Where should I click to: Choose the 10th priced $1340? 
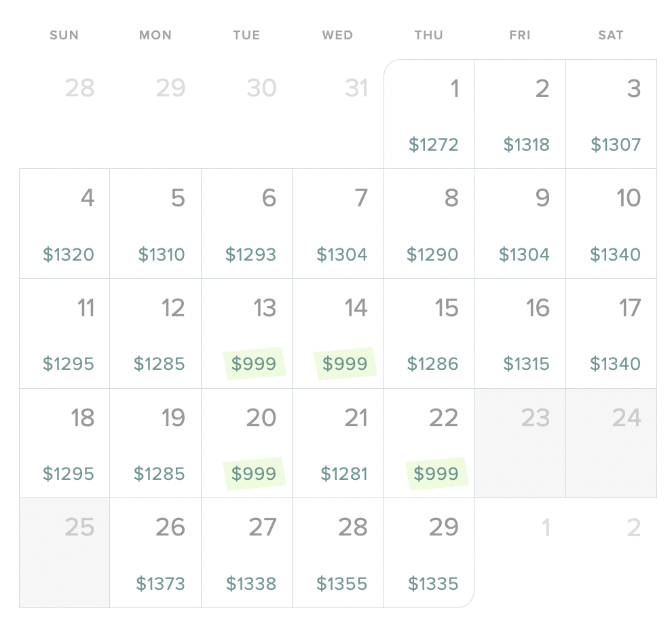pos(611,224)
